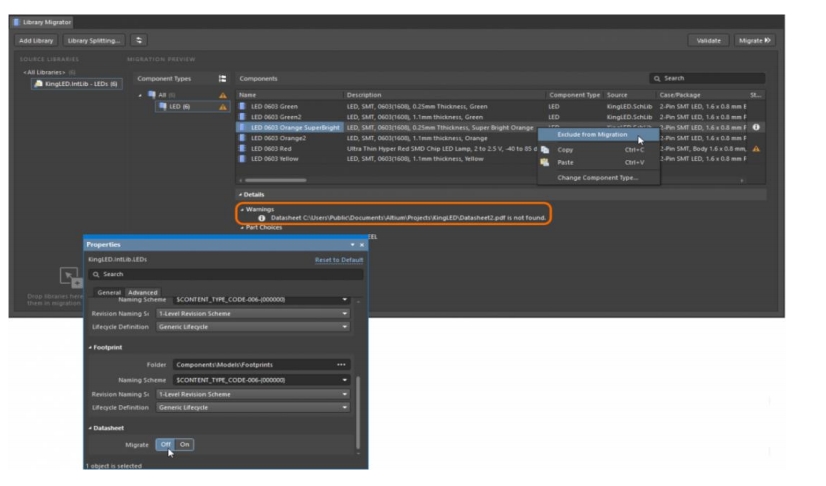Select the Library Migrator tab
The height and width of the screenshot is (486, 826).
pyautogui.click(x=42, y=22)
